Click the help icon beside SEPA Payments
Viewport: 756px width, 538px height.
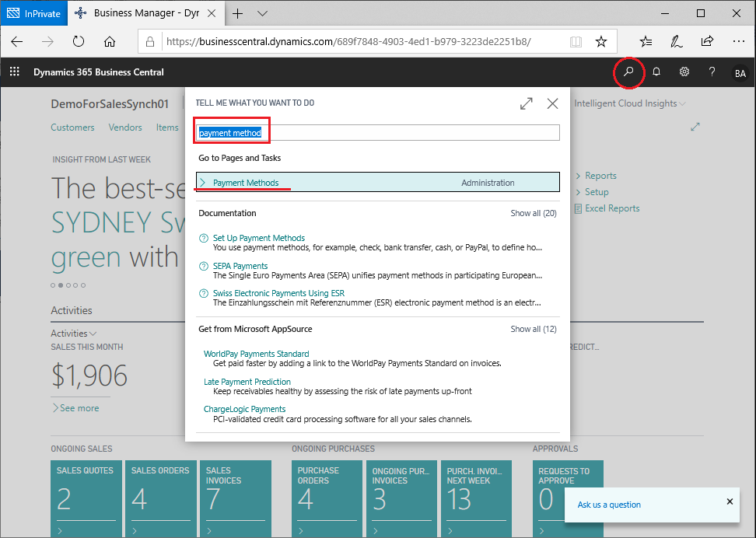pyautogui.click(x=204, y=266)
